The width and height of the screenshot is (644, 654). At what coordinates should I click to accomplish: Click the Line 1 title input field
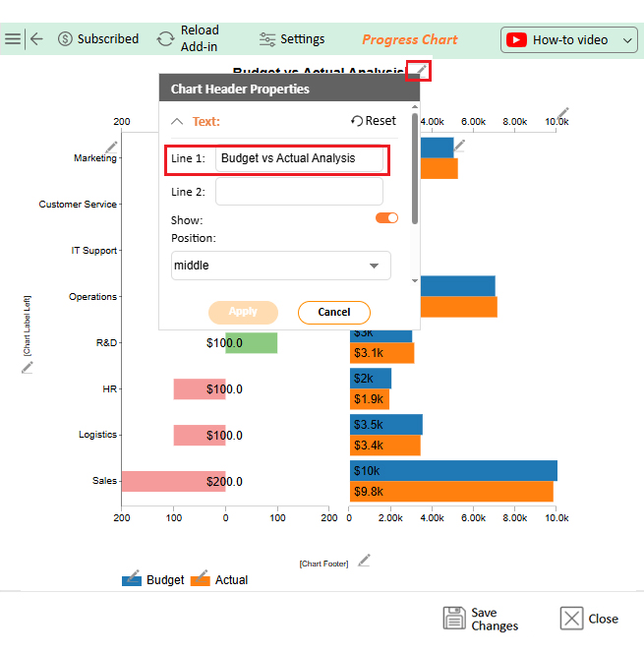click(x=299, y=158)
